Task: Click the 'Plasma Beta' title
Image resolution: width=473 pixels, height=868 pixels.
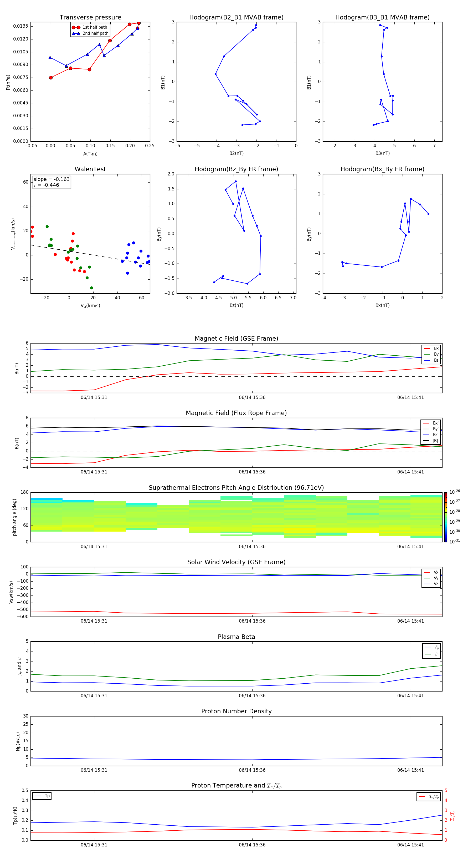Action: [x=236, y=637]
